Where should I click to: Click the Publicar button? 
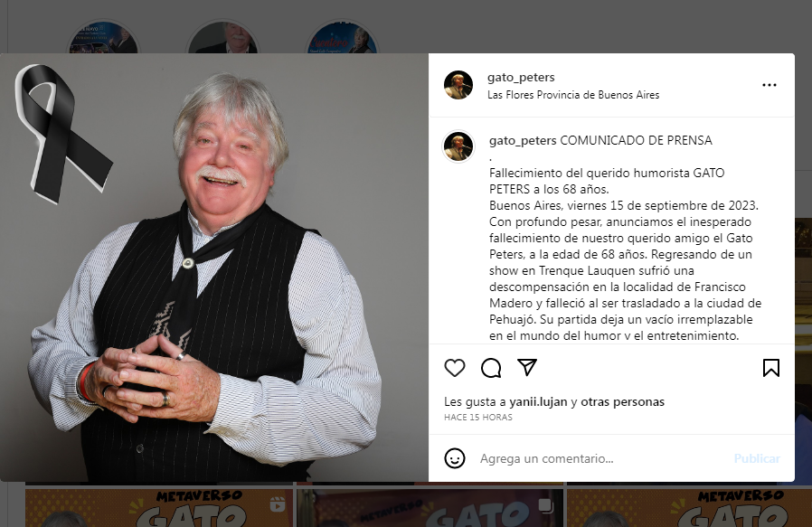pos(757,458)
